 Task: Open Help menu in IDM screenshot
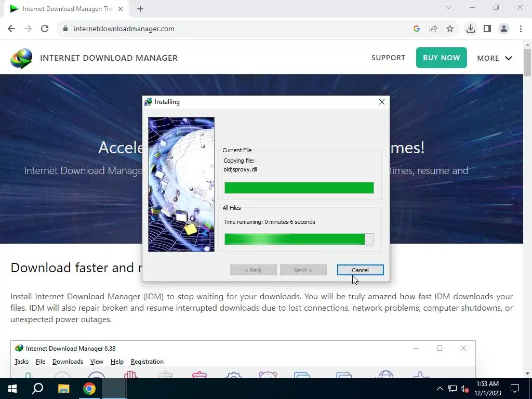point(117,362)
